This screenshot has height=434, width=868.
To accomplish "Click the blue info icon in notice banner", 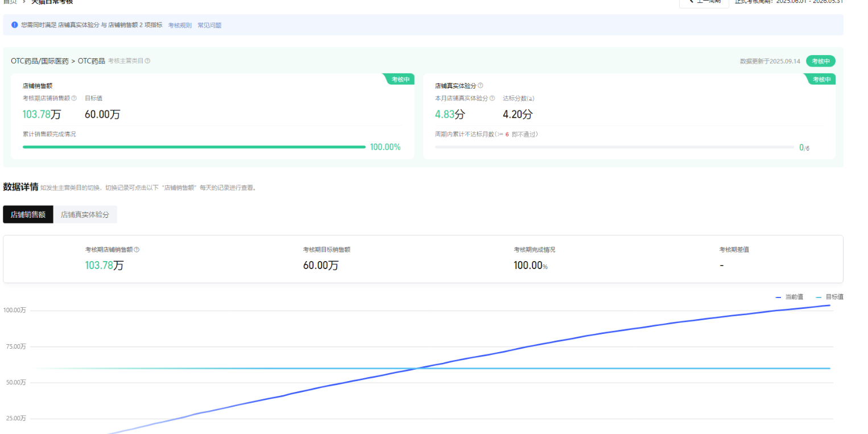I will [x=15, y=25].
